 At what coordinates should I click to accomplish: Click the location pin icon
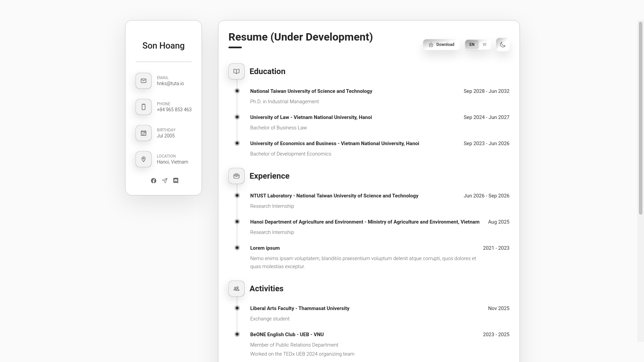click(x=144, y=159)
